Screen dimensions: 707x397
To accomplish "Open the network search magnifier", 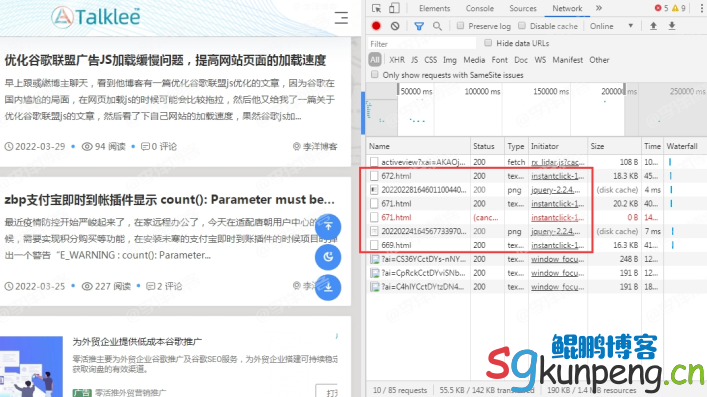I will click(437, 26).
